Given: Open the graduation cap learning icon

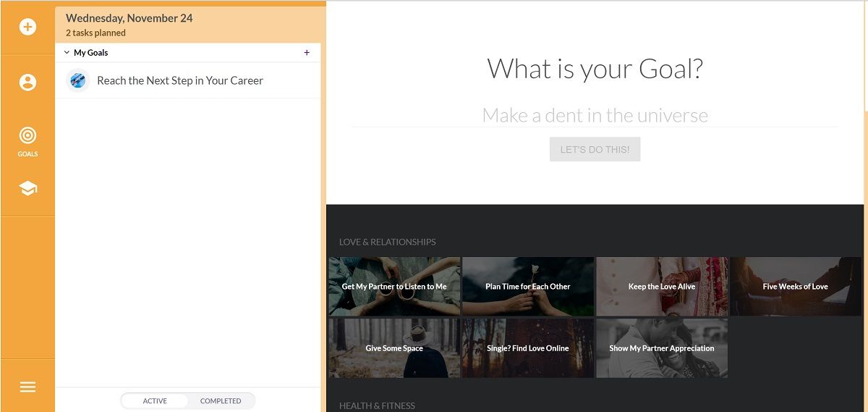Looking at the screenshot, I should (x=27, y=189).
